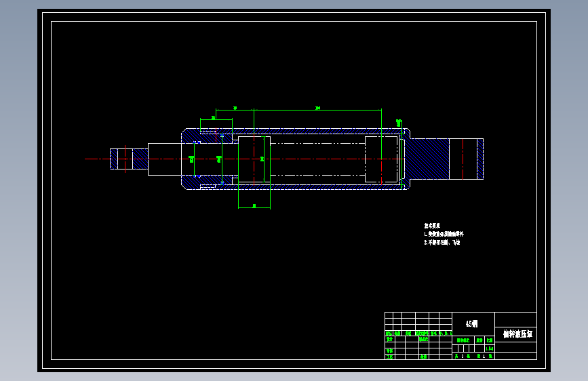Select the first technical requirement note line

coord(444,234)
